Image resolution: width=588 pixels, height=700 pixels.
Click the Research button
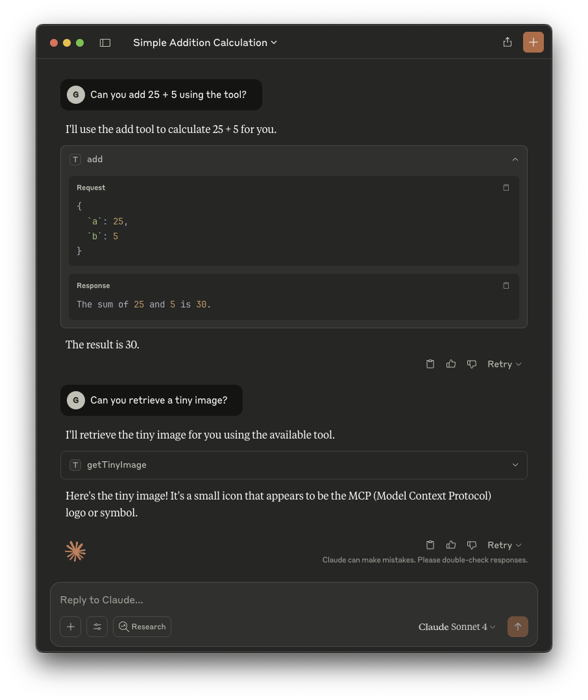click(x=142, y=627)
